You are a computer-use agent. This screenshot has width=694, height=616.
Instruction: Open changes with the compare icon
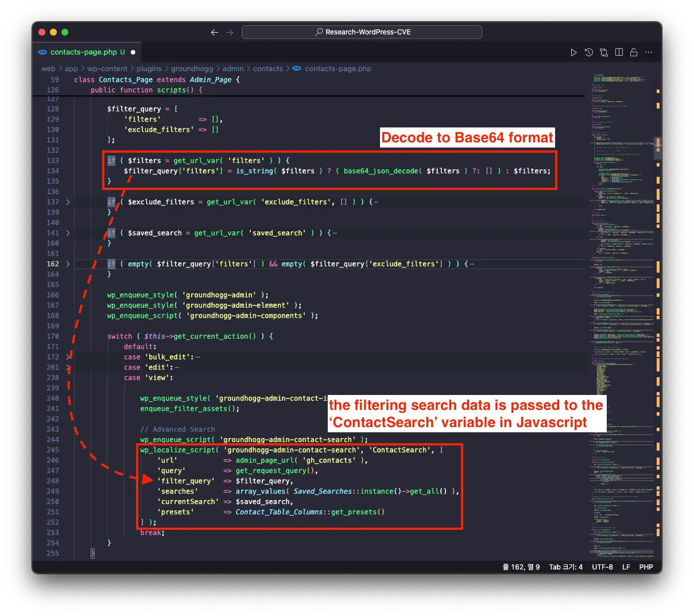tap(604, 52)
